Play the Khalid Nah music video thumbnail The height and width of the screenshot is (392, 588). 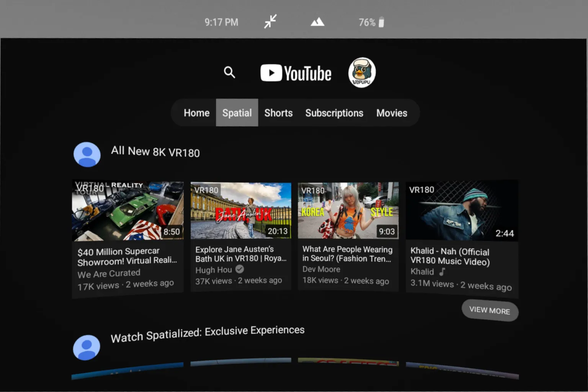coord(462,211)
